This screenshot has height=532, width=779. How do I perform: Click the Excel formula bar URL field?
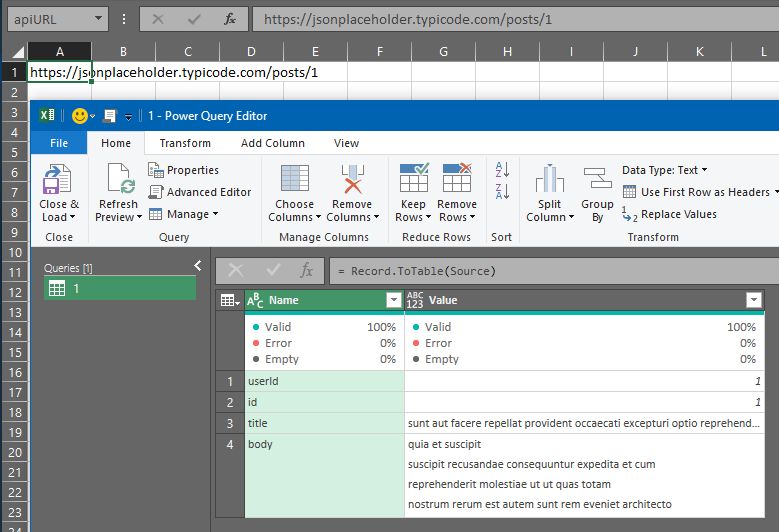(x=516, y=19)
